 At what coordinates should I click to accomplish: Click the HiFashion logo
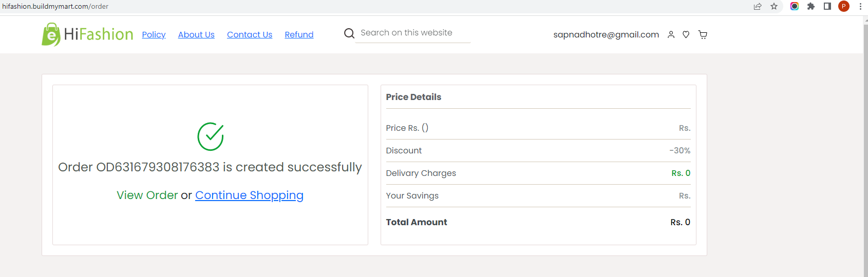87,34
